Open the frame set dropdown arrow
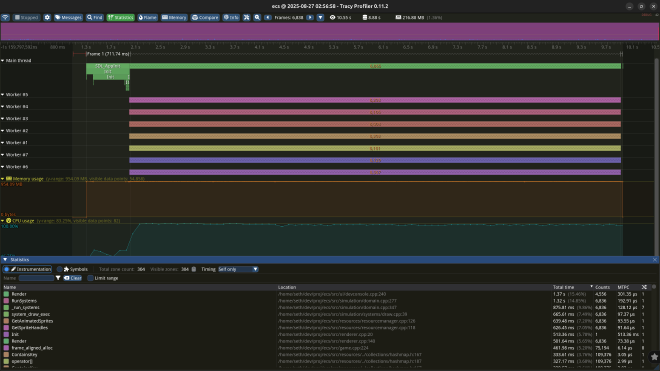This screenshot has width=660, height=371. point(320,17)
